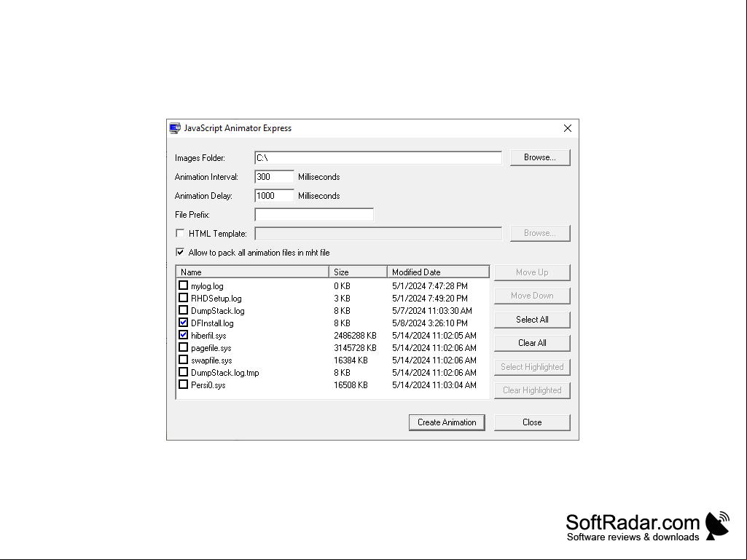Select the swapfile.sys file name
This screenshot has width=747, height=560.
(x=211, y=360)
